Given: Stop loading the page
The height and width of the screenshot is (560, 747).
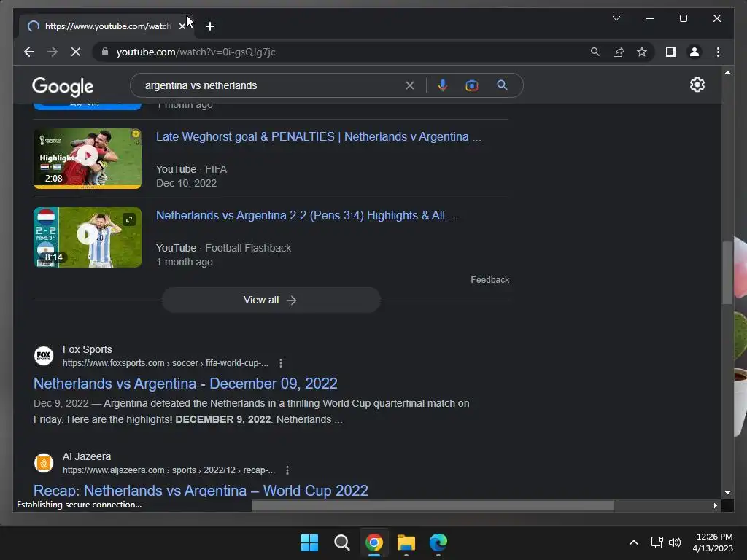Looking at the screenshot, I should (x=76, y=52).
